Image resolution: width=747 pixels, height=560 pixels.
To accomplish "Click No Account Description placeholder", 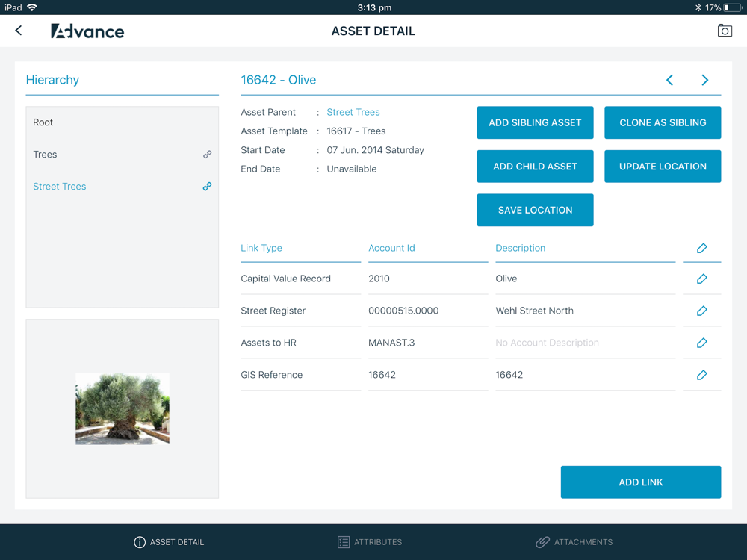I will pyautogui.click(x=547, y=343).
